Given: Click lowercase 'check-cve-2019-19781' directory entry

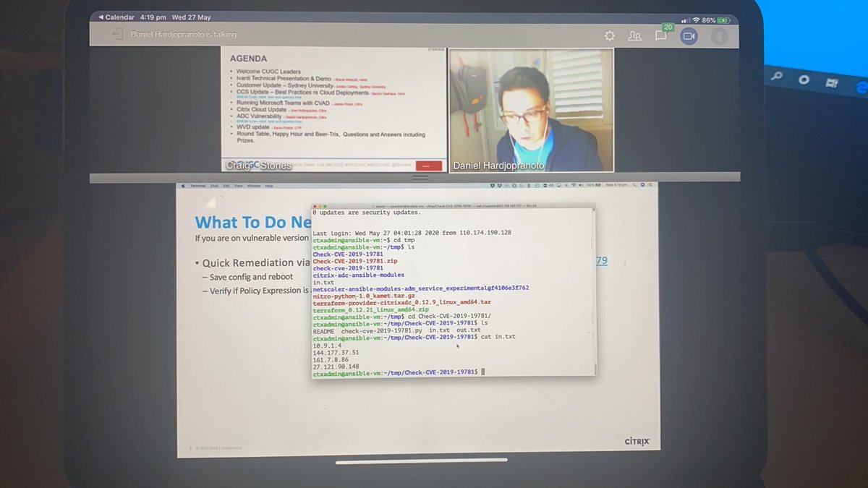Looking at the screenshot, I should 348,268.
